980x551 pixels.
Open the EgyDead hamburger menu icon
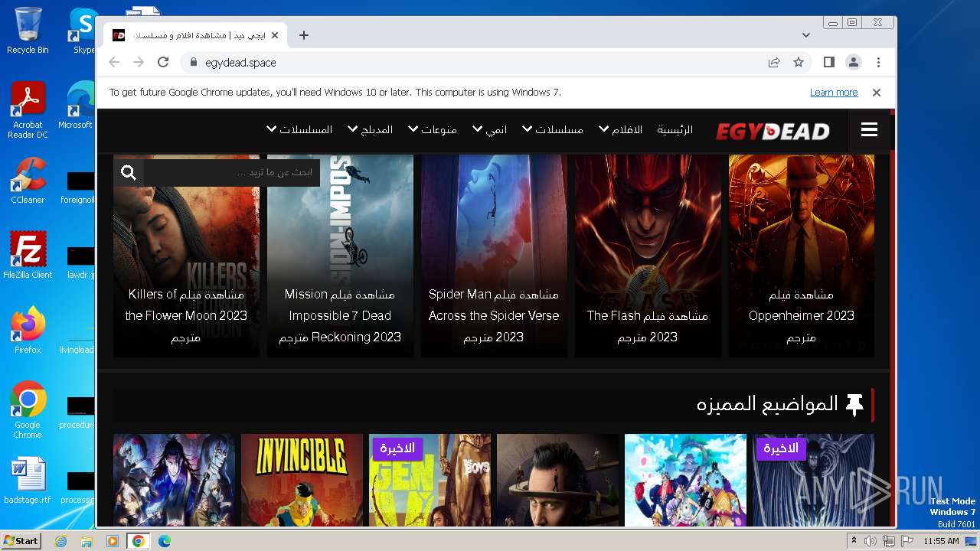click(x=869, y=130)
